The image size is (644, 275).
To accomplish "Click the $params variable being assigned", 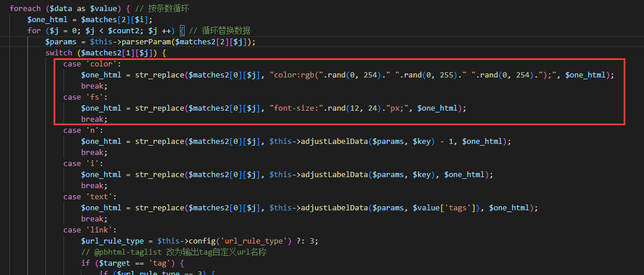I will [x=61, y=41].
